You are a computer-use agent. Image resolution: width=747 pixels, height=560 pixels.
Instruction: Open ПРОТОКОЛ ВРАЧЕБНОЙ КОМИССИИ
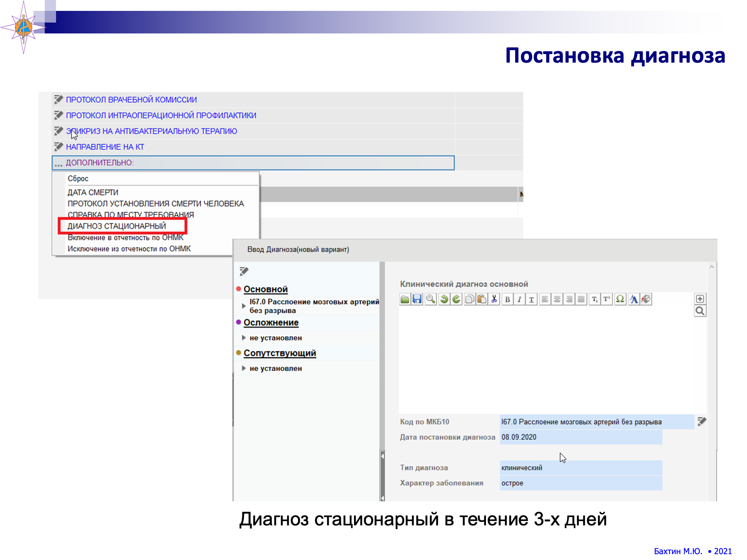[132, 100]
